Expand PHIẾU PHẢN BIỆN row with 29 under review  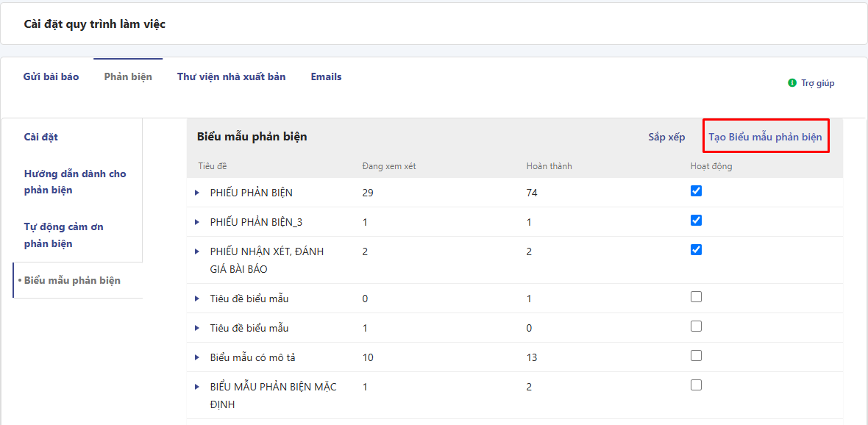[x=197, y=193]
